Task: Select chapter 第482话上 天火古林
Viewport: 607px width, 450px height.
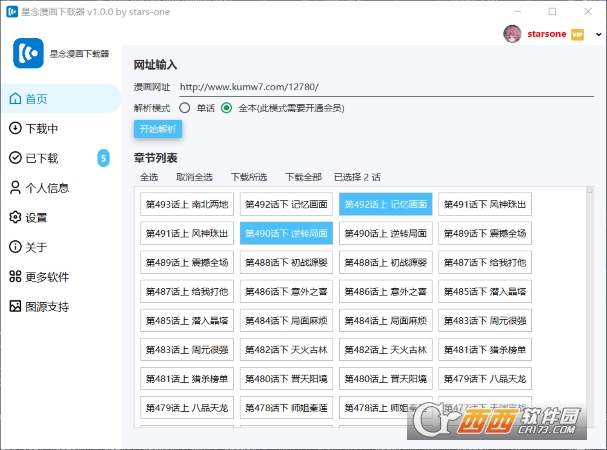Action: point(386,349)
